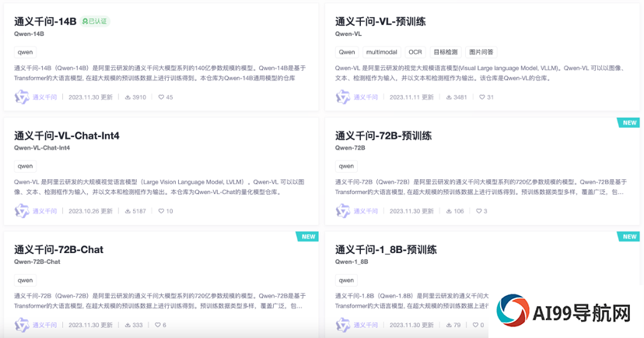The width and height of the screenshot is (644, 338).
Task: Open the 通义千问-14B model card title
Action: coord(45,21)
